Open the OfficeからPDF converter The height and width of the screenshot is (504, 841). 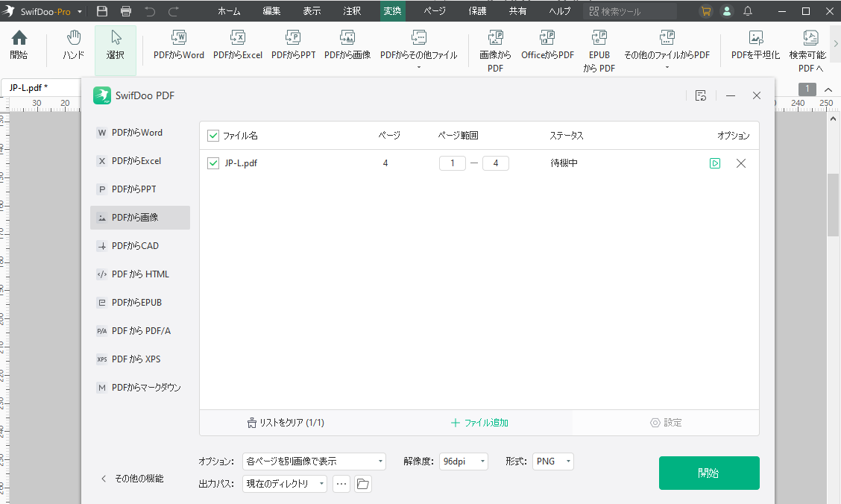coord(547,45)
